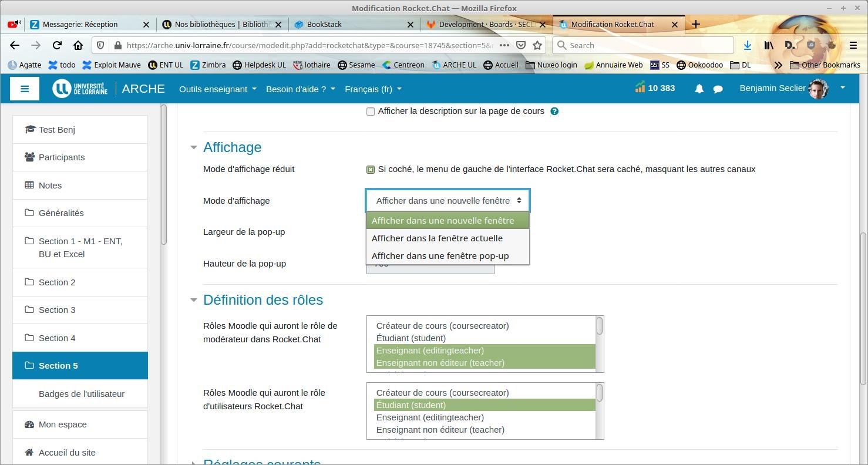Viewport: 868px width, 465px height.
Task: Click the notifications bell icon
Action: (x=699, y=89)
